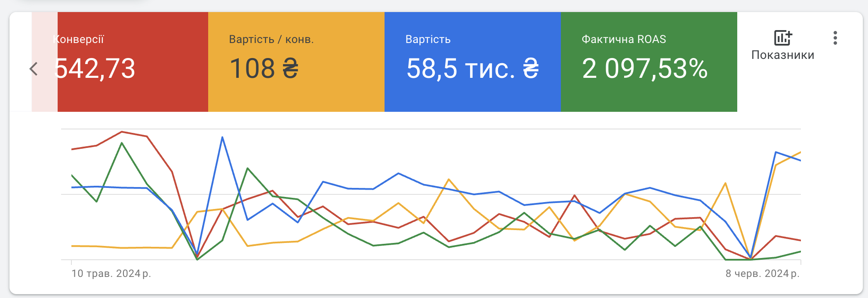This screenshot has width=868, height=298.
Task: Click the 58,5 тис. ₴ cost value
Action: point(472,68)
